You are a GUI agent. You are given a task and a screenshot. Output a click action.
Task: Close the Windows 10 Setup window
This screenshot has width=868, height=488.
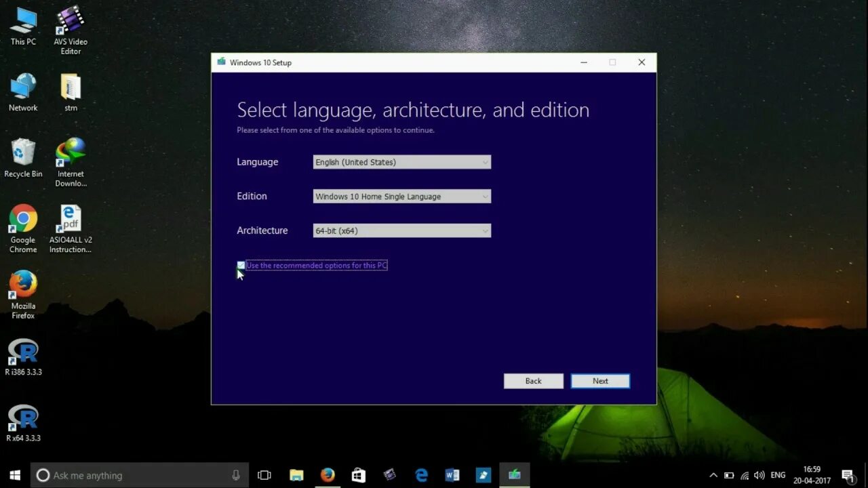point(642,62)
